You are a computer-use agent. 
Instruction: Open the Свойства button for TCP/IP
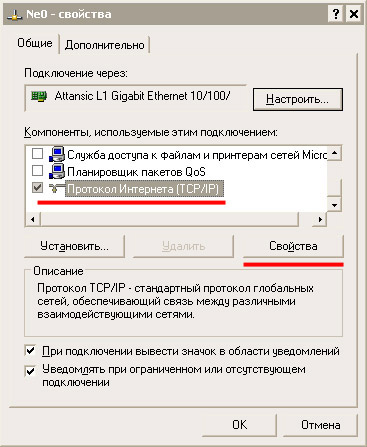click(x=293, y=246)
